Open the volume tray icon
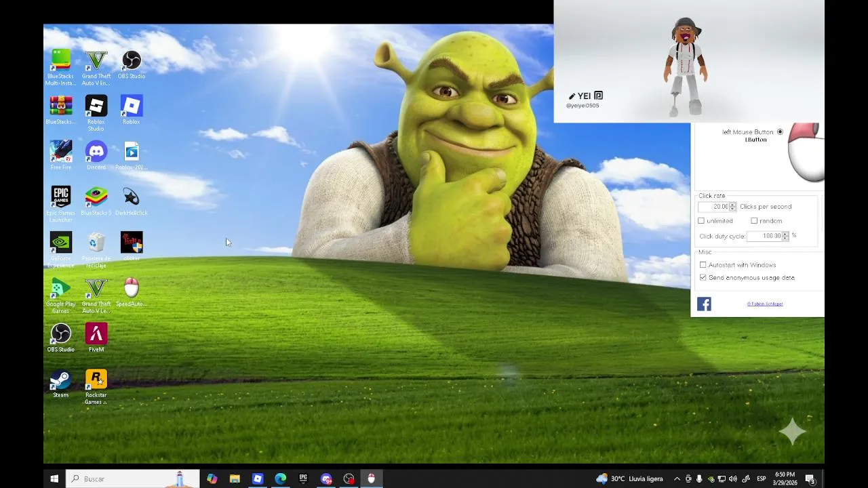The image size is (868, 488). coord(733,479)
